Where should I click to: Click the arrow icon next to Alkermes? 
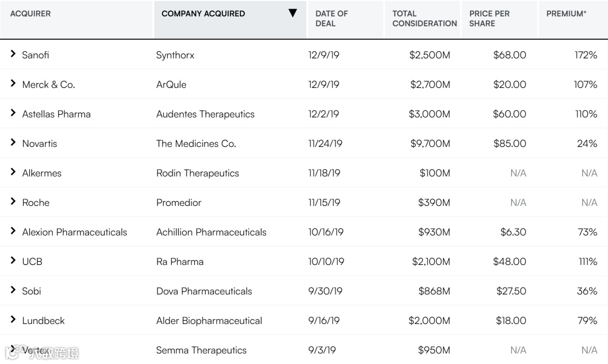pyautogui.click(x=13, y=172)
